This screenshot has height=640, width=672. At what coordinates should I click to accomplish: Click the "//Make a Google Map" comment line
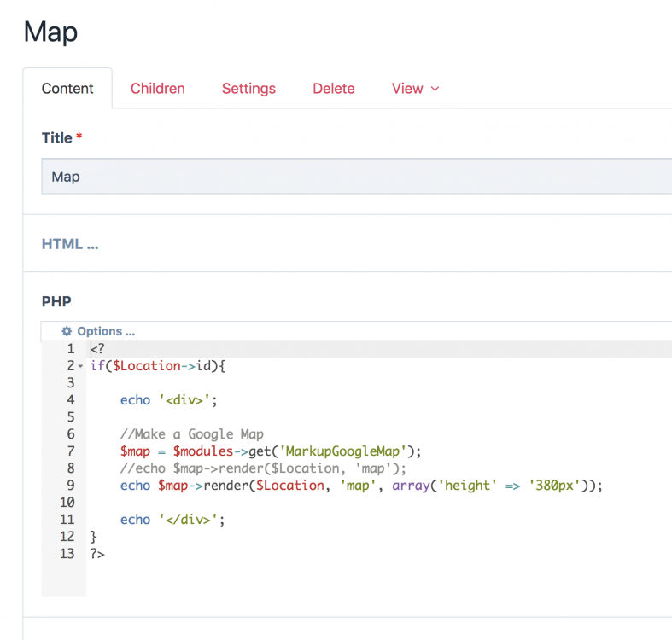click(191, 434)
